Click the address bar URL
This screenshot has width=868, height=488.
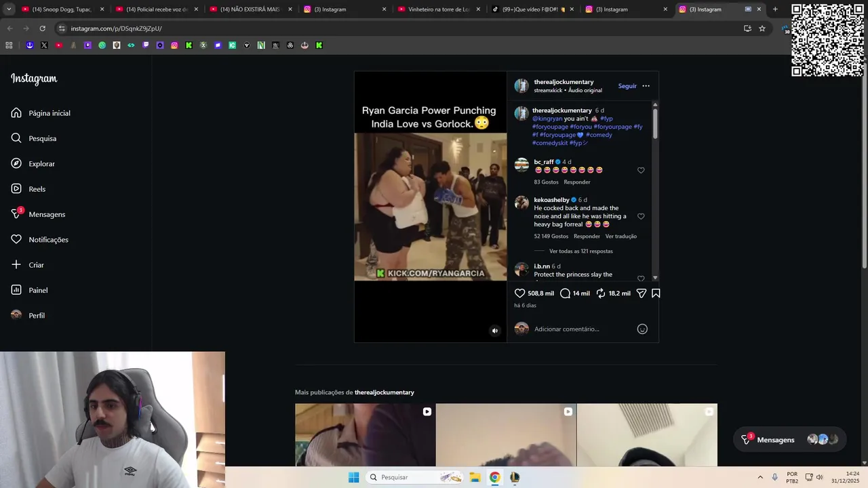click(116, 28)
